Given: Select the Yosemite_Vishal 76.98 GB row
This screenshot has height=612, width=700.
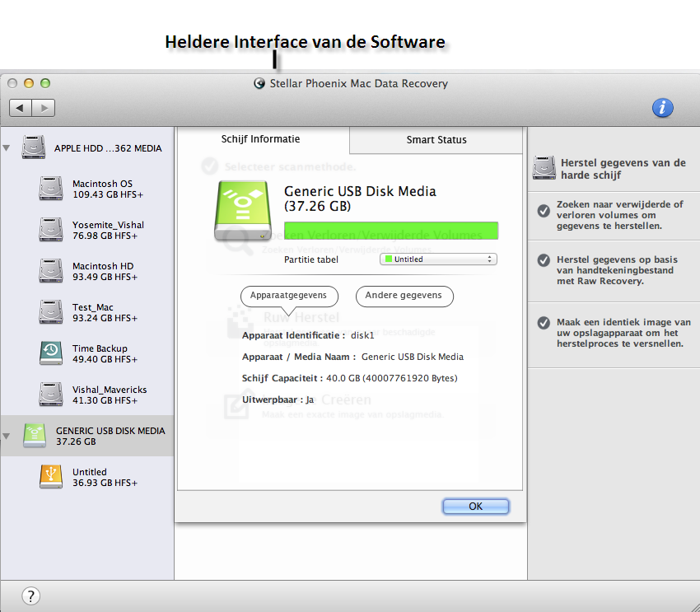Looking at the screenshot, I should click(x=87, y=230).
